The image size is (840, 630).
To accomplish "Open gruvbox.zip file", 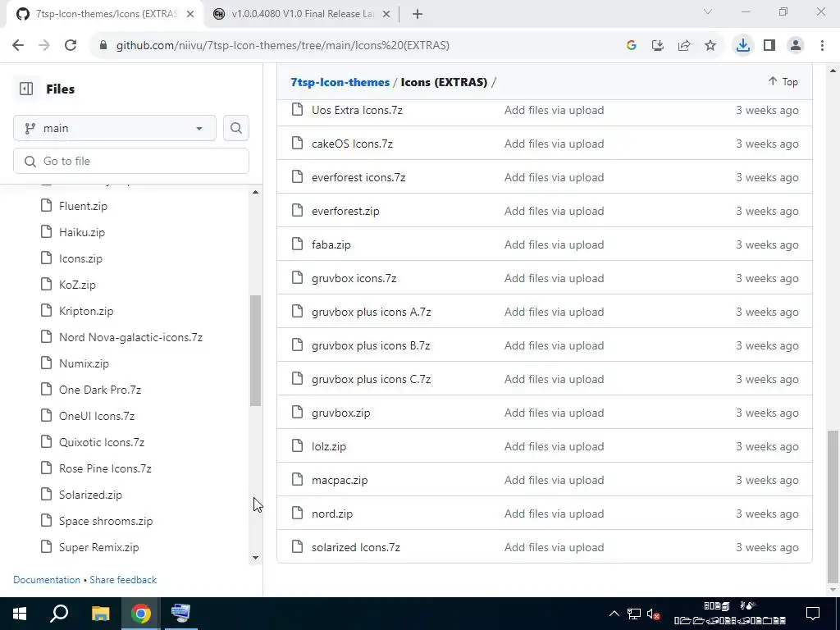I will 340,413.
